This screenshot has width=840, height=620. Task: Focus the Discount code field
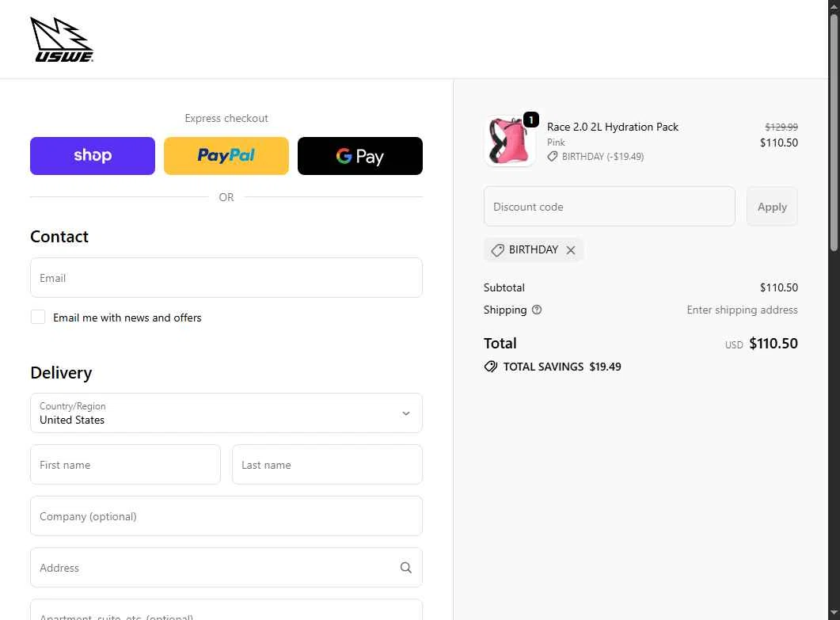(x=609, y=207)
